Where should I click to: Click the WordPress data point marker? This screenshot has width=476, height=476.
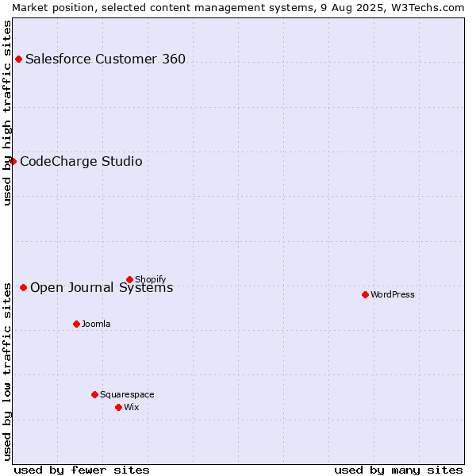pos(365,294)
